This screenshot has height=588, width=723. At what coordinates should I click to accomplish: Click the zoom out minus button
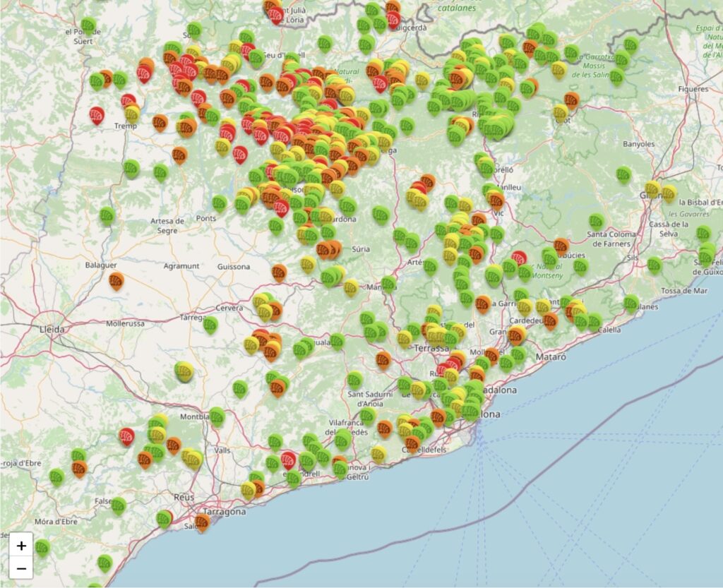click(x=21, y=568)
